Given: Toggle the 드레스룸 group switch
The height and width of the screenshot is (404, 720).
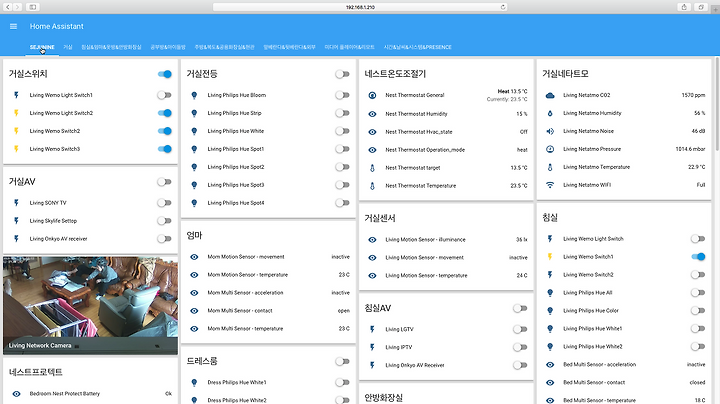Looking at the screenshot, I should tap(342, 362).
